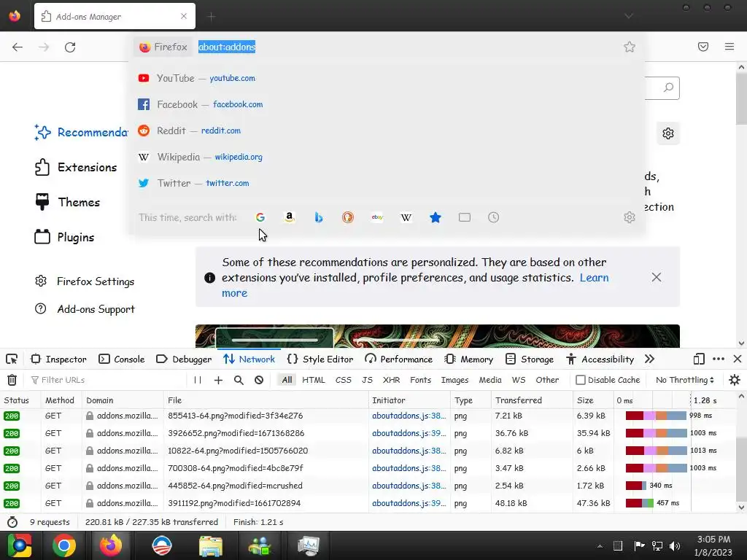Switch to the Inspector tab
This screenshot has height=560, width=747.
58,359
